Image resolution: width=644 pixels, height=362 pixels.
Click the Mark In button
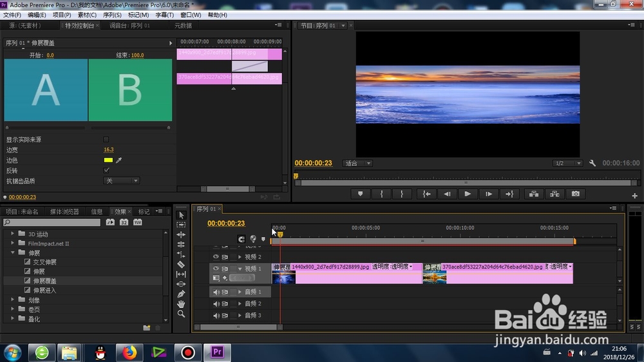(381, 194)
